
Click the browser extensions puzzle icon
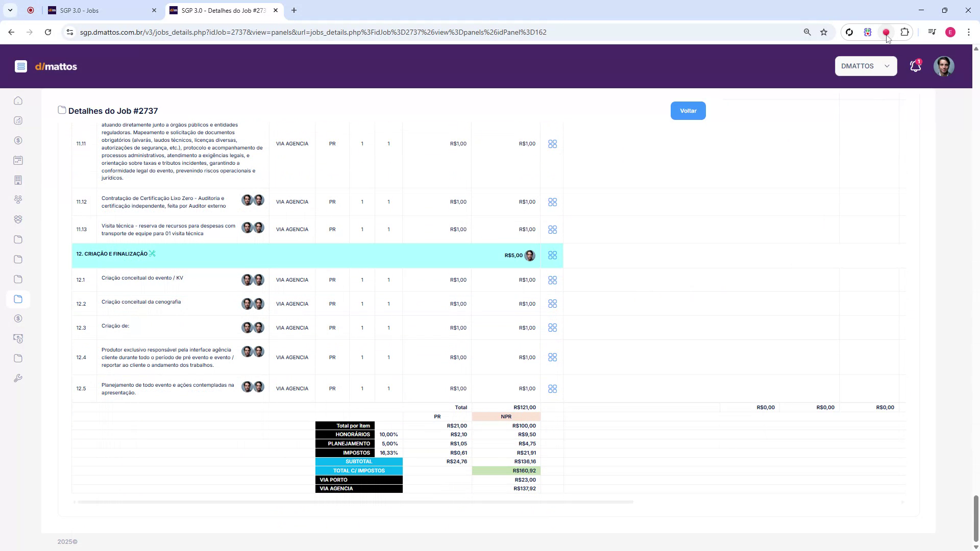[x=905, y=32]
